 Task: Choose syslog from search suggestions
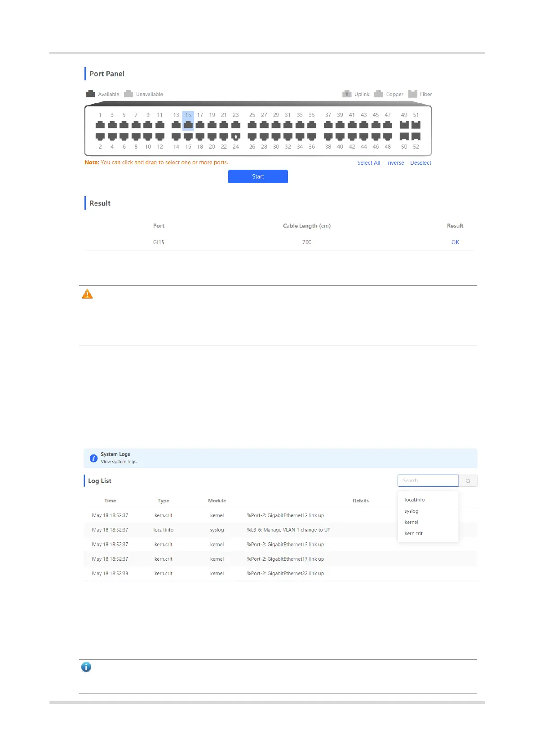[411, 511]
